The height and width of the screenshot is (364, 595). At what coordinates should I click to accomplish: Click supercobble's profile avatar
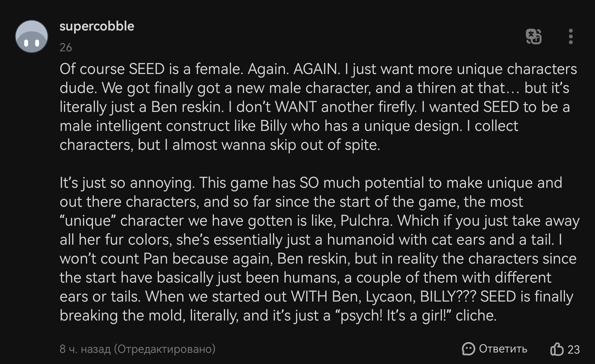[x=32, y=36]
